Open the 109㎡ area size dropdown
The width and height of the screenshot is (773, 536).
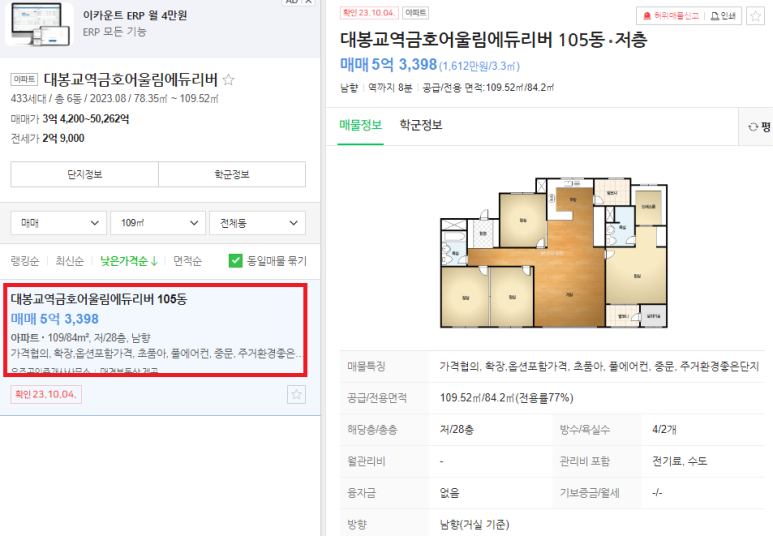coord(158,223)
